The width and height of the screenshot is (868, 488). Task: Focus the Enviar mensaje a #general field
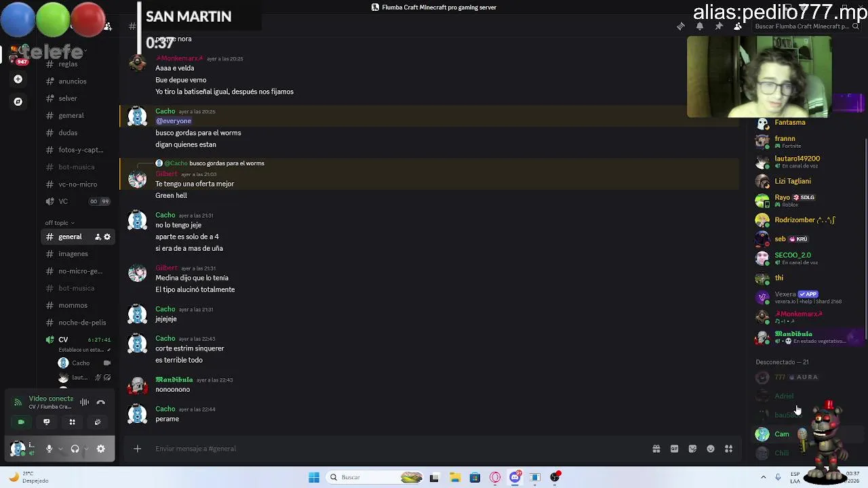click(400, 449)
